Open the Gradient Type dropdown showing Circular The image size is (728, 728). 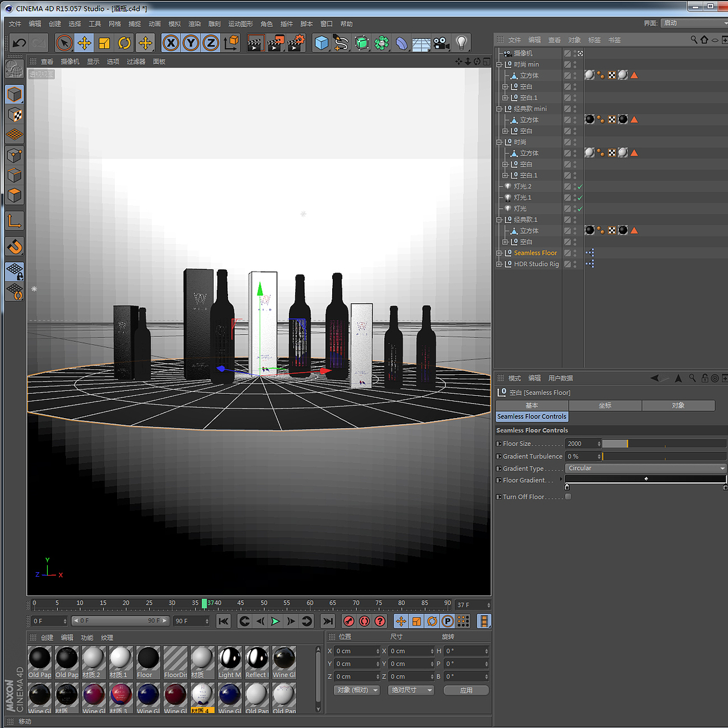tap(646, 468)
